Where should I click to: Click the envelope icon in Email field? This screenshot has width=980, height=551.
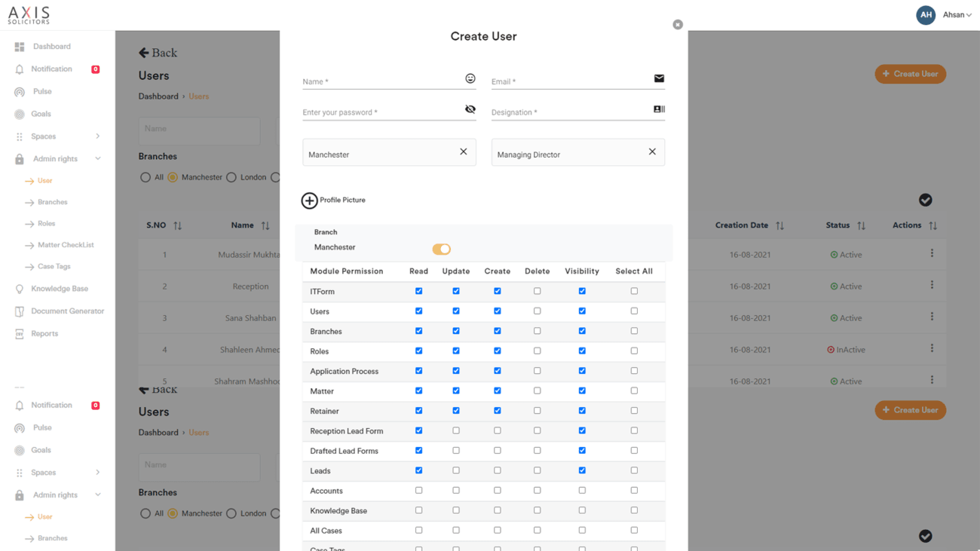659,78
